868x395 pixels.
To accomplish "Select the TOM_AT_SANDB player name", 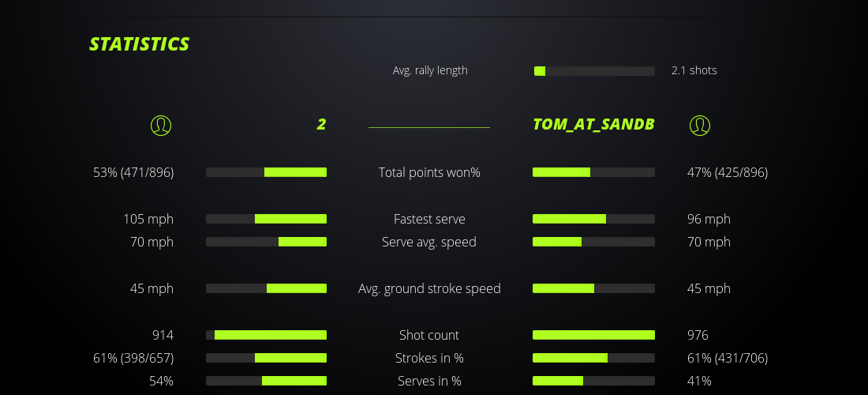I will click(x=593, y=125).
